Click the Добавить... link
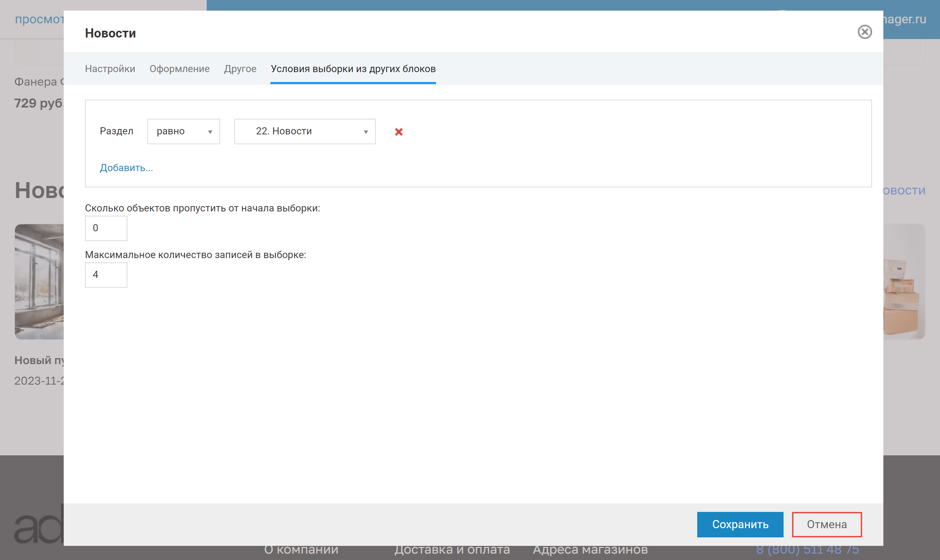Screen dimensions: 940x560 point(126,168)
